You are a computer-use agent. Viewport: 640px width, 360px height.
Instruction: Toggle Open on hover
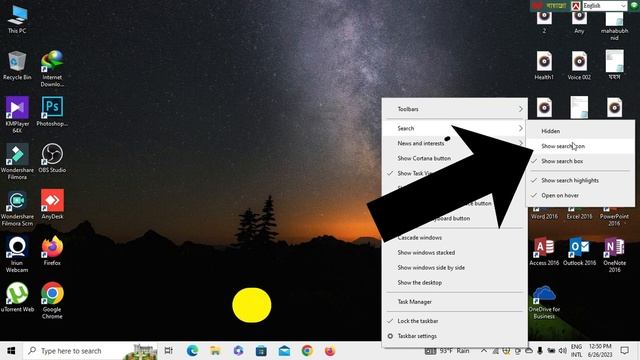580,196
